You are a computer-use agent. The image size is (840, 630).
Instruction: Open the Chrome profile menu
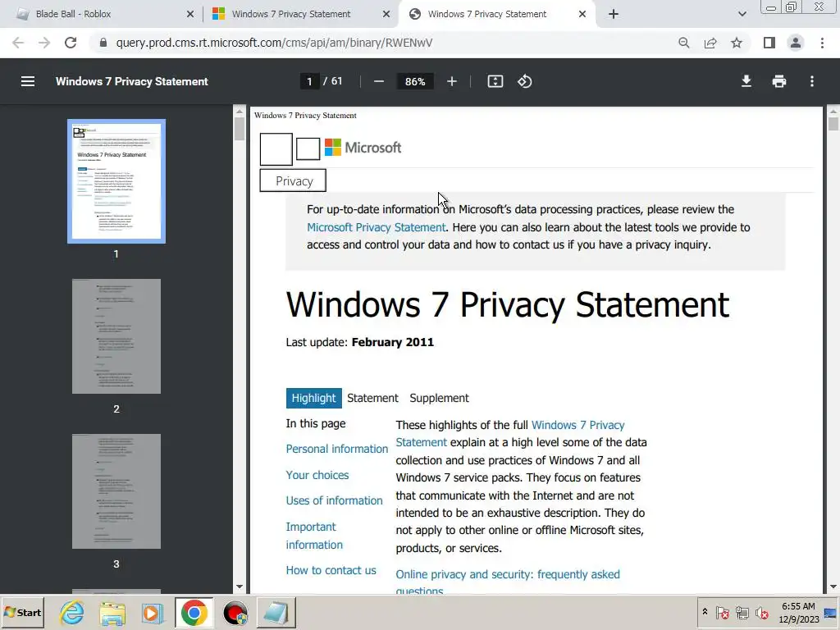click(x=796, y=43)
